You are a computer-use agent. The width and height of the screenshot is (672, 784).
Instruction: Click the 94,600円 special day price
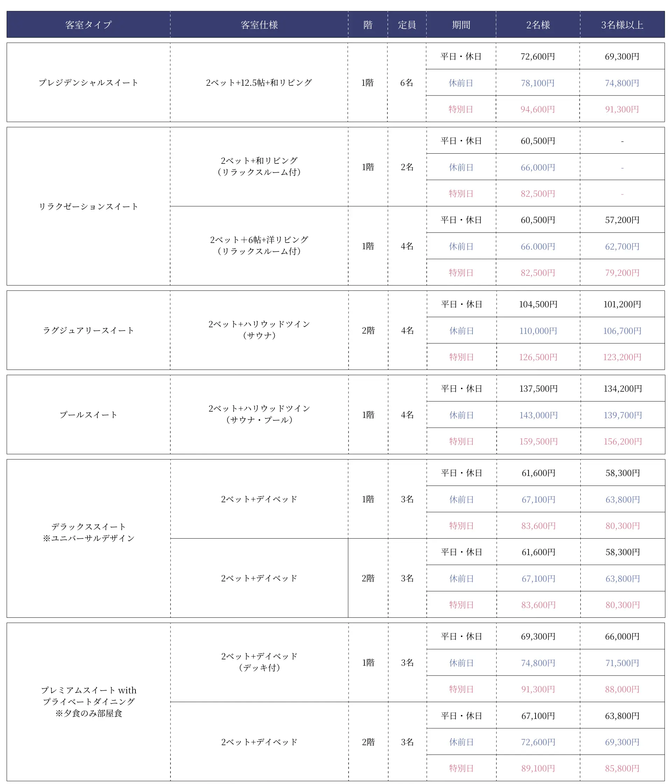pyautogui.click(x=538, y=109)
